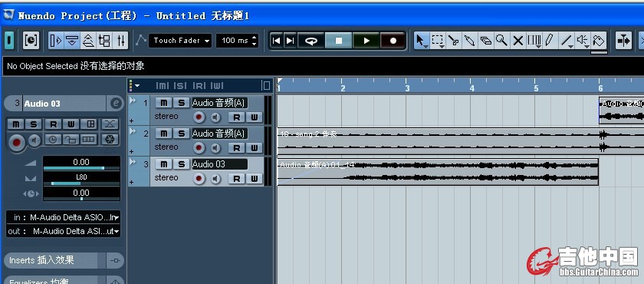Screen dimensions: 644x284
Task: Select the Object Selection arrow tool
Action: 421,40
